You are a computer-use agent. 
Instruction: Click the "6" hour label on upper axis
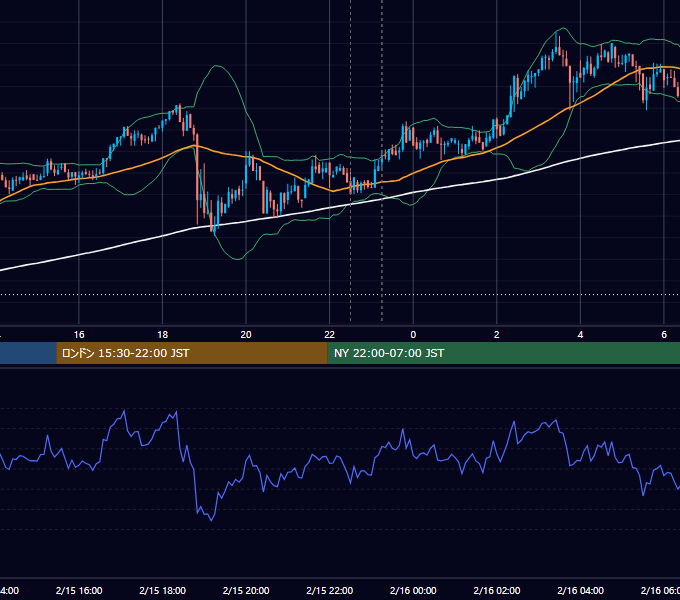664,335
